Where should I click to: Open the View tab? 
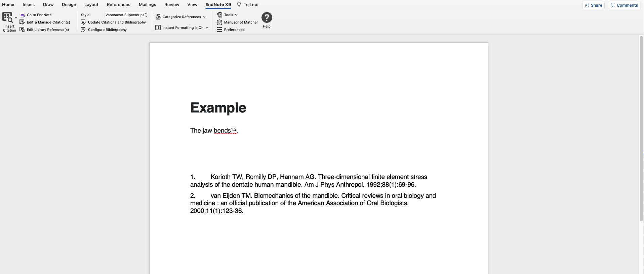(192, 5)
